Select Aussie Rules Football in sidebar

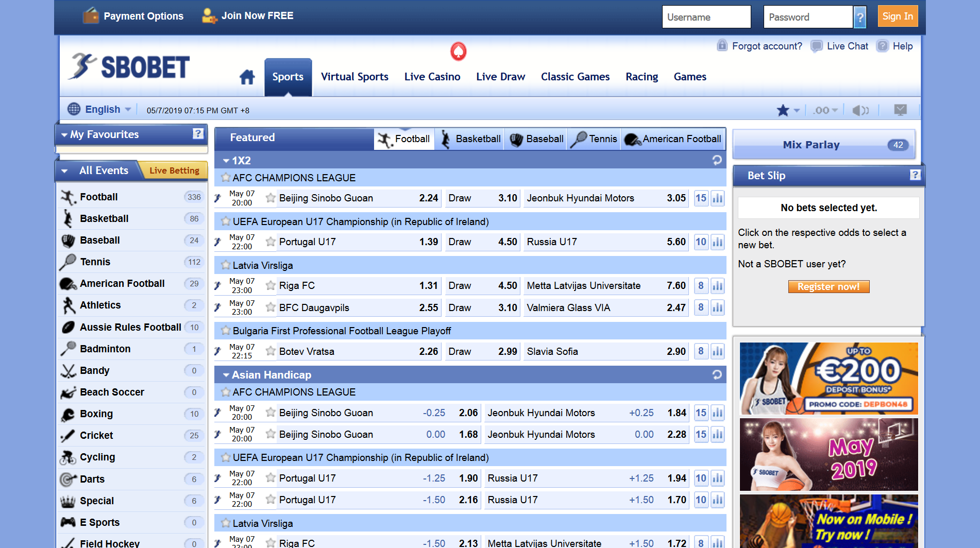131,327
